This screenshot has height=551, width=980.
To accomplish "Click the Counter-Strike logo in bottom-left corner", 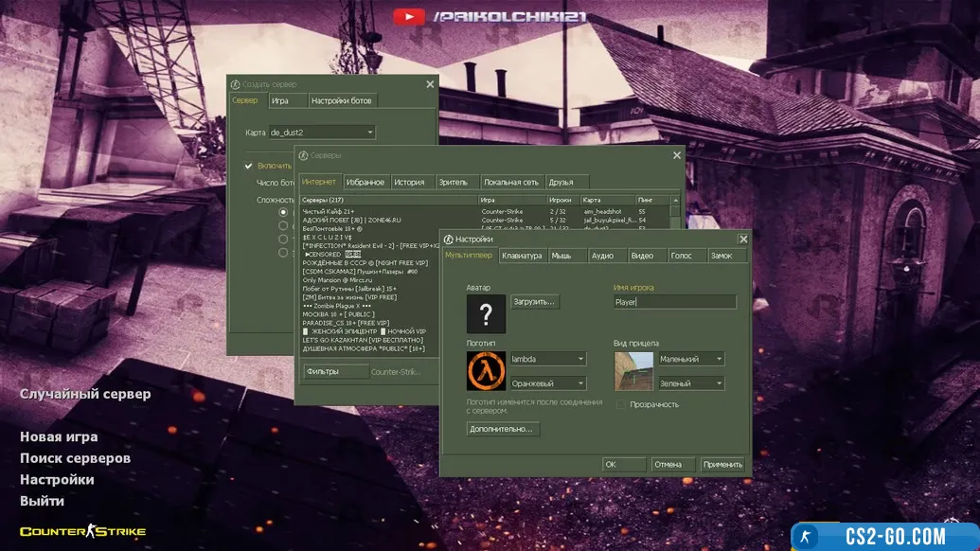I will 83,531.
